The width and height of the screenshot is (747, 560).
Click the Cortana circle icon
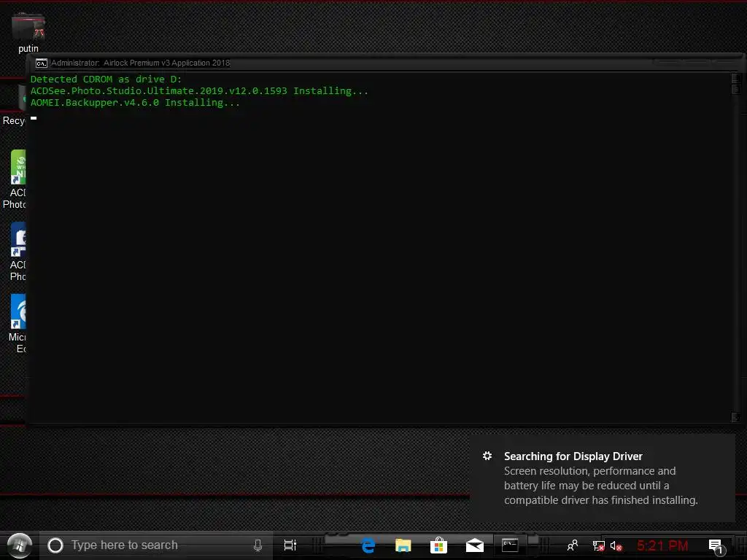tap(55, 545)
